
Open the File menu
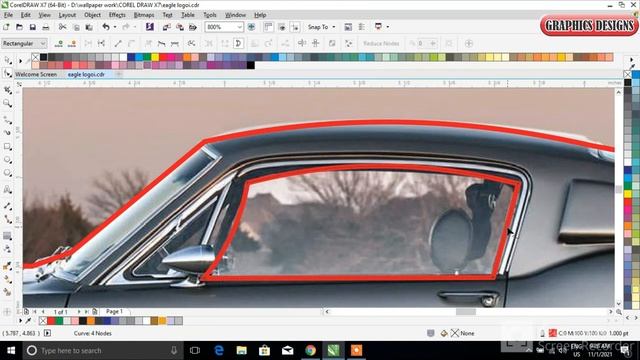8,15
